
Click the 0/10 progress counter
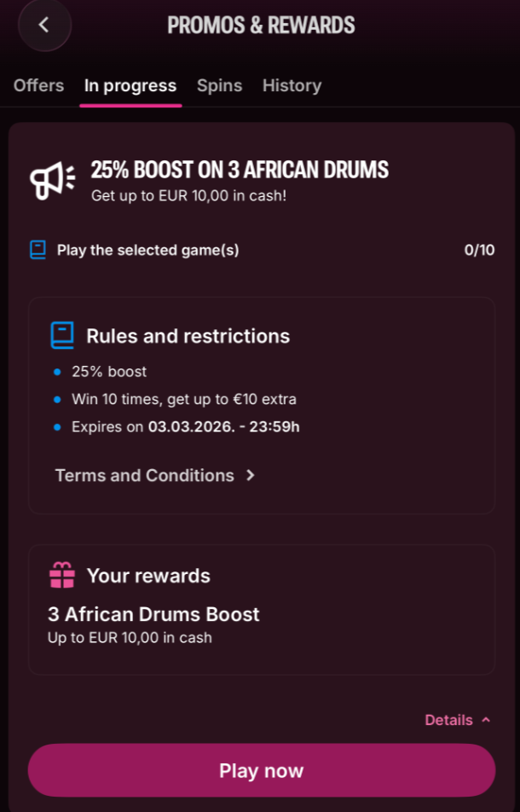[479, 250]
